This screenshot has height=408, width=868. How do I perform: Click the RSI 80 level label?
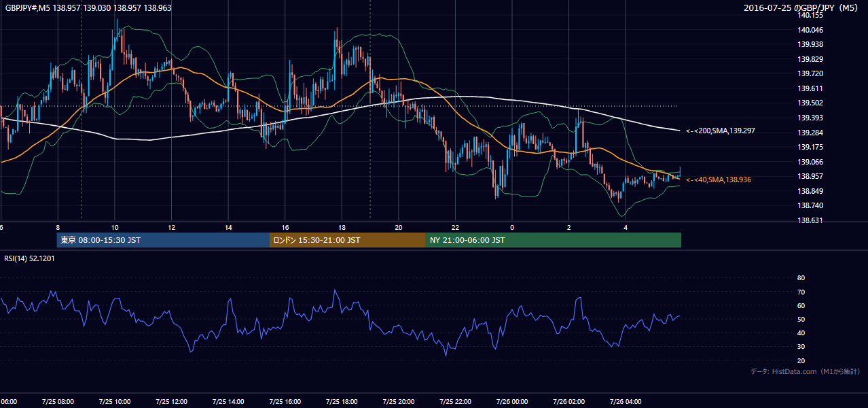[801, 278]
